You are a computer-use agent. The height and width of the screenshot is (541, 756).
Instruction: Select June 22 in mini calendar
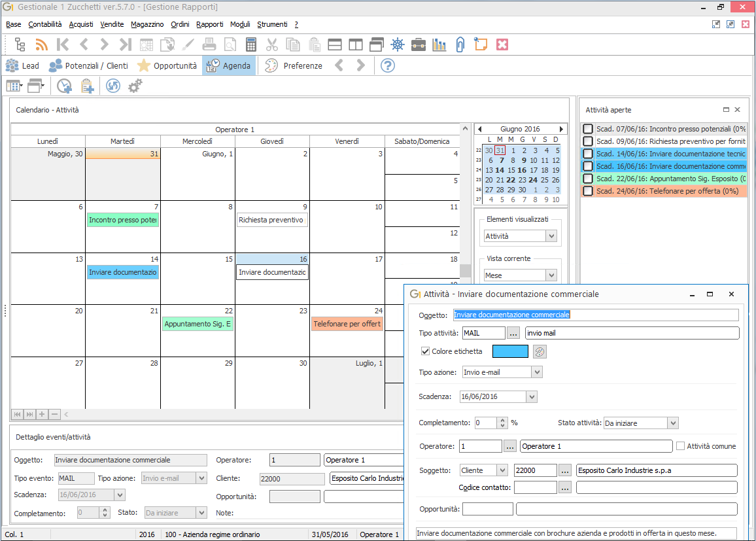click(x=511, y=180)
